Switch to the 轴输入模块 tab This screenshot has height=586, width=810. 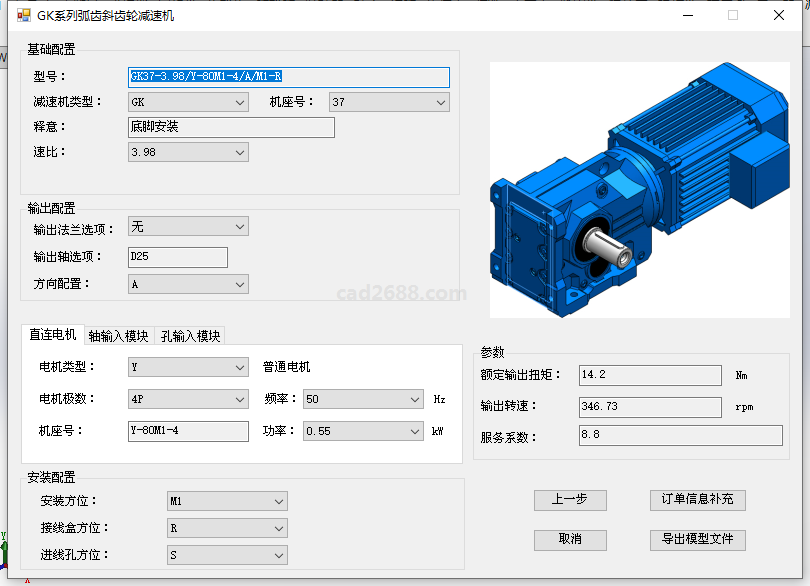118,335
